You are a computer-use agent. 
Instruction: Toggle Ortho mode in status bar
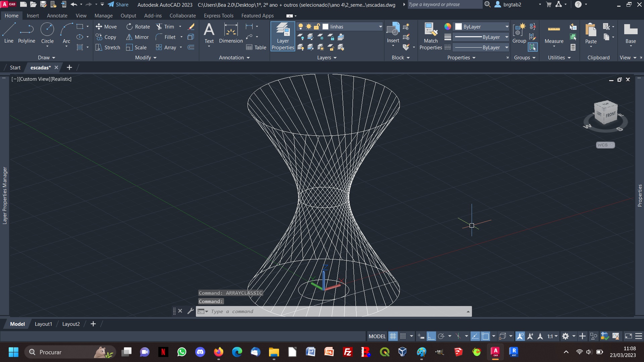(431, 336)
